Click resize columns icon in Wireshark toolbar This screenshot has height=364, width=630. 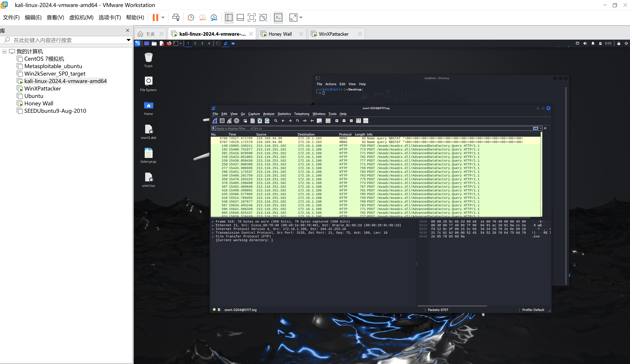coord(359,121)
